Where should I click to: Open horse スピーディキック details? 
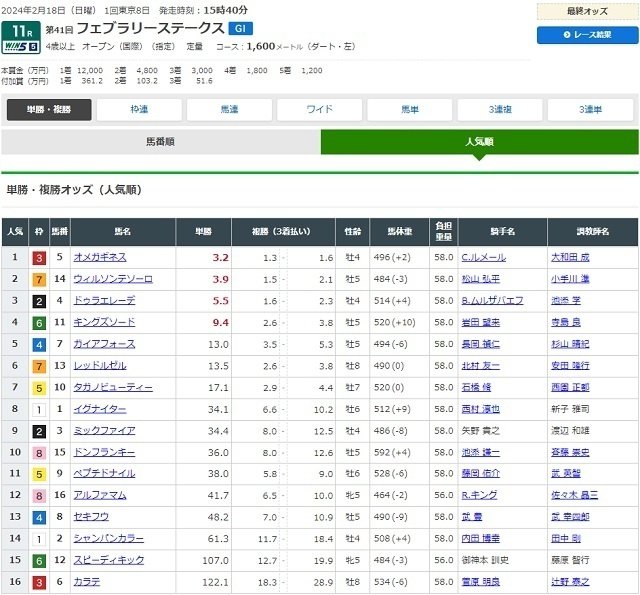[x=109, y=560]
